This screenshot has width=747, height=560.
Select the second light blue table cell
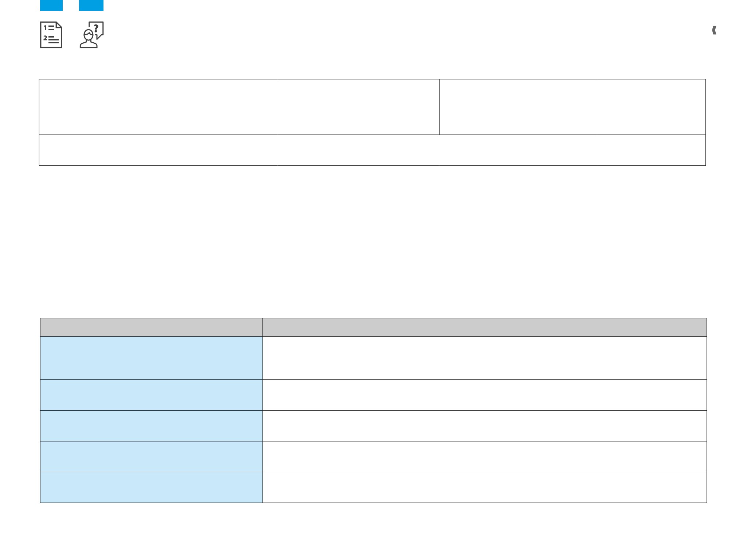click(151, 395)
